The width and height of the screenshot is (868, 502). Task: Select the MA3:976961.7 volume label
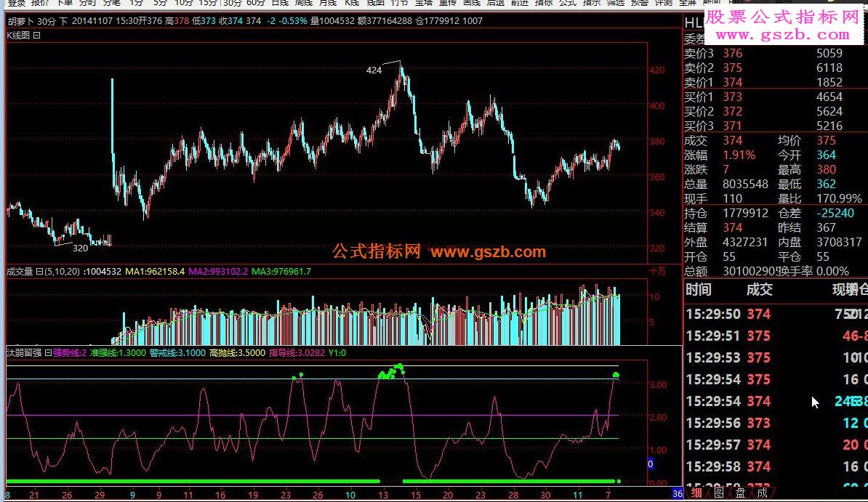281,272
